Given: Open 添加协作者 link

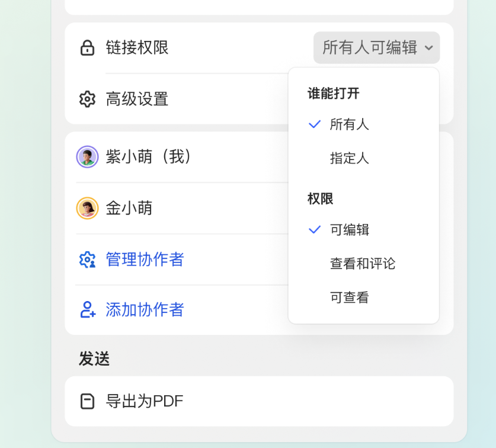Looking at the screenshot, I should [x=145, y=309].
